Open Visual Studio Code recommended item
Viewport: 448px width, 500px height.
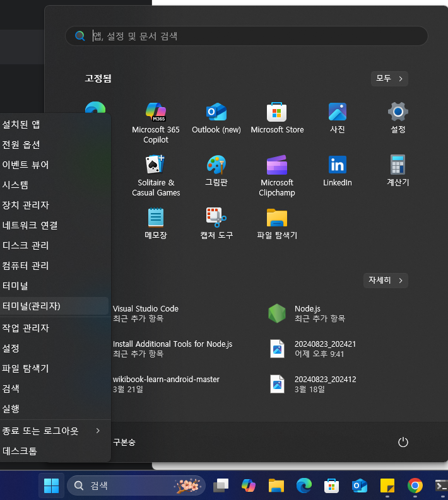pyautogui.click(x=146, y=313)
